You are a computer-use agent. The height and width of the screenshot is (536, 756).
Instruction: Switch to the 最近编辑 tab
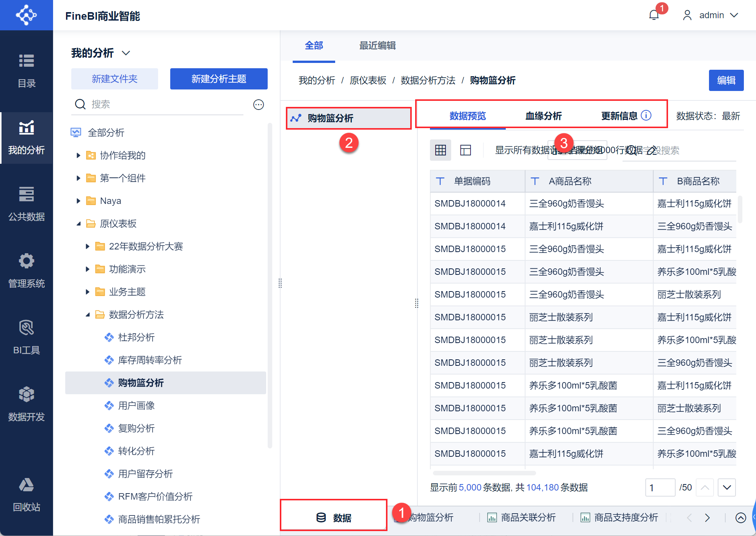click(x=377, y=45)
